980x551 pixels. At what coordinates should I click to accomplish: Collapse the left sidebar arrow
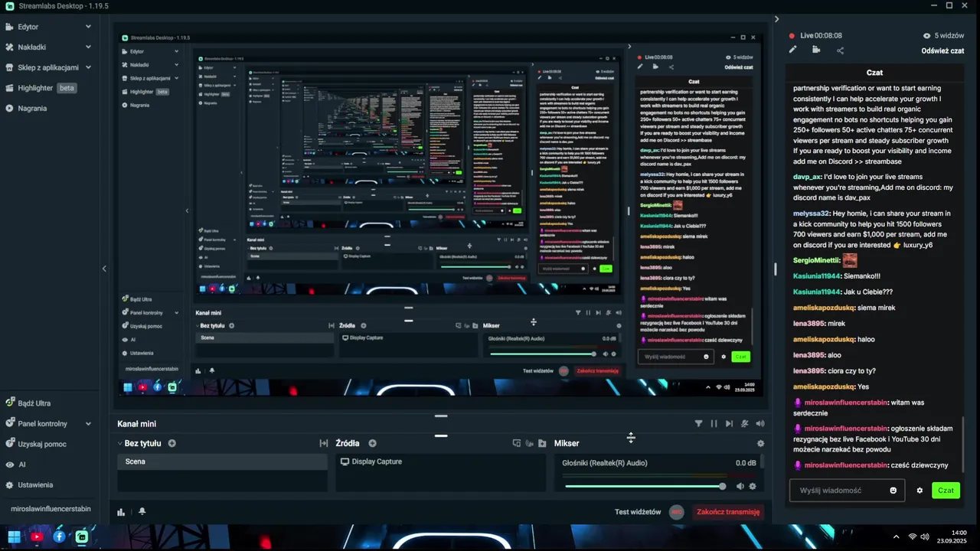104,269
